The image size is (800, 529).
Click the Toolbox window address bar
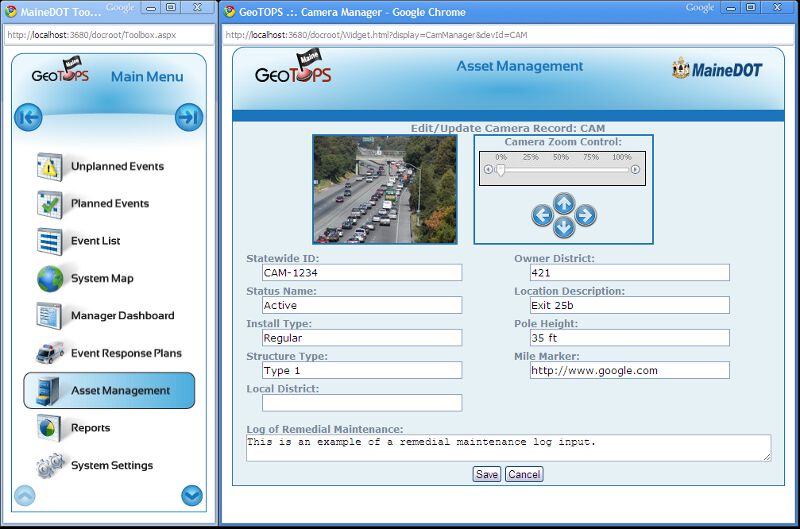(x=109, y=35)
